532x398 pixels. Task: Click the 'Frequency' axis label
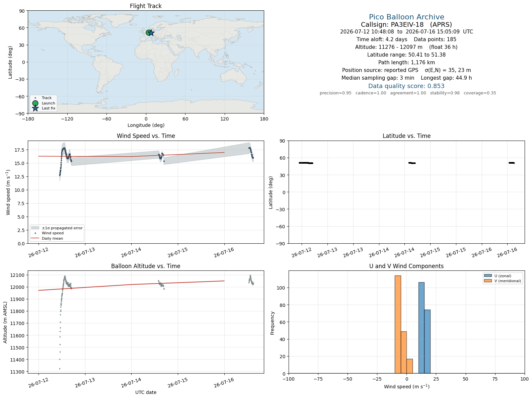(x=273, y=323)
